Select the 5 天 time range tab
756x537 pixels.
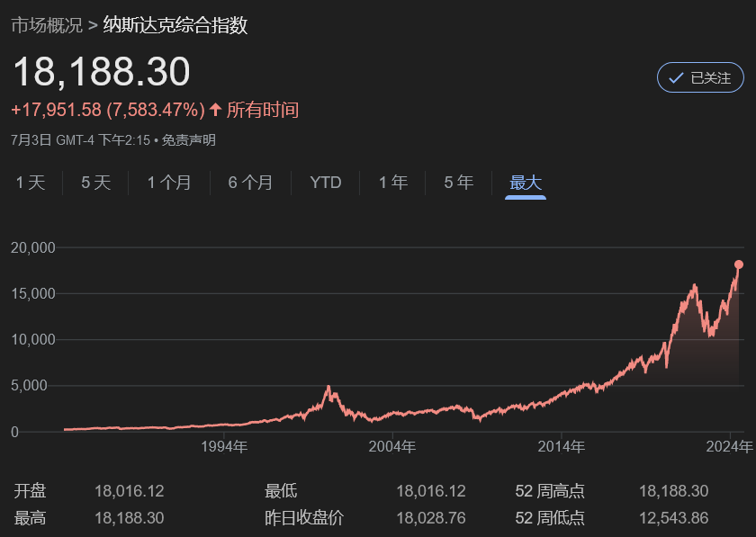pos(96,183)
